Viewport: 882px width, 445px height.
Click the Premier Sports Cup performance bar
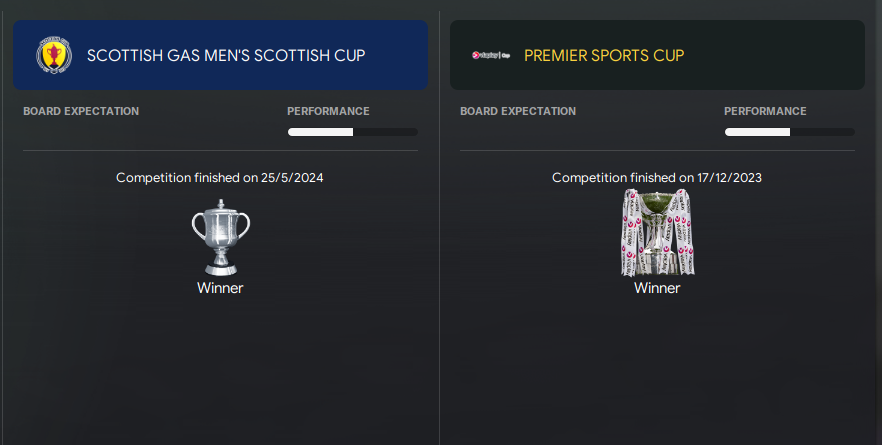[x=789, y=132]
